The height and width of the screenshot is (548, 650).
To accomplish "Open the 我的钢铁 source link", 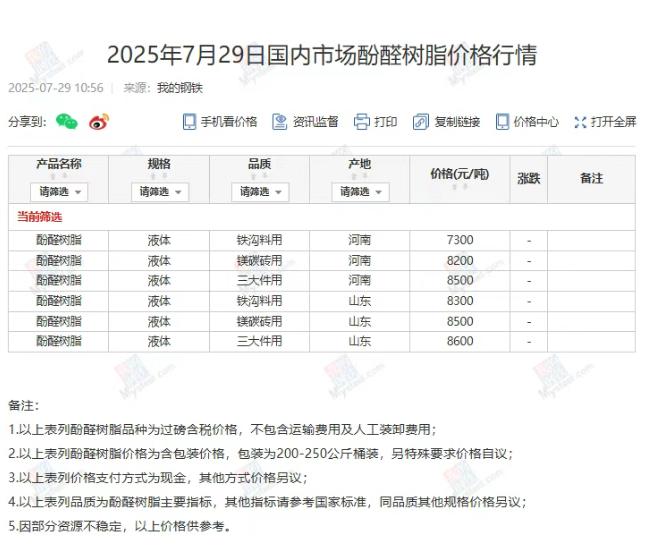I will pyautogui.click(x=180, y=88).
